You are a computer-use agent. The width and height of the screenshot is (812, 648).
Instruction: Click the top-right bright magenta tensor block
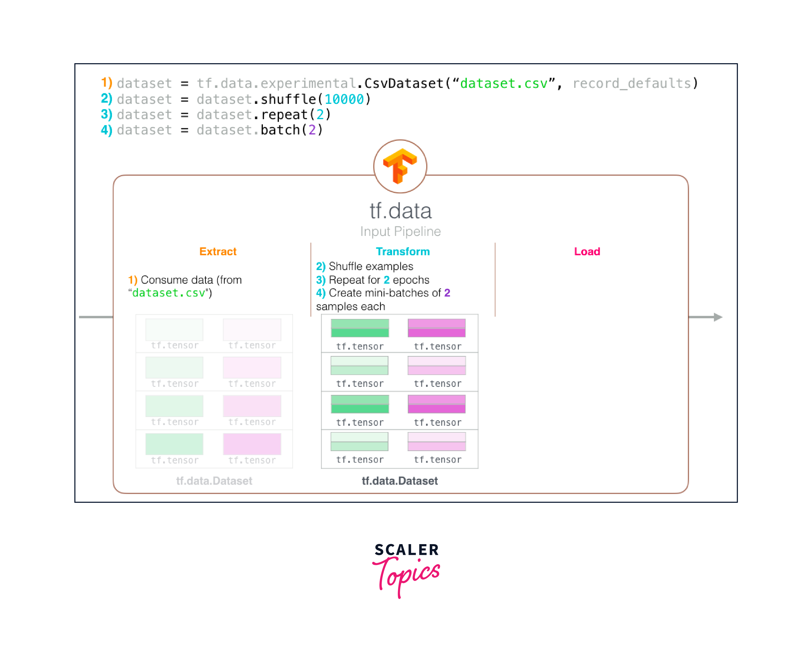click(436, 328)
